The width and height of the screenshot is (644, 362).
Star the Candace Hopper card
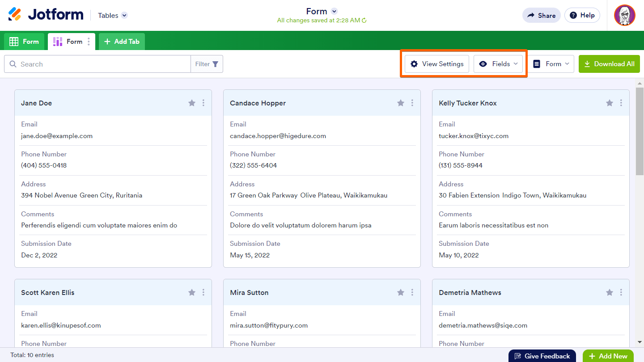click(x=401, y=103)
